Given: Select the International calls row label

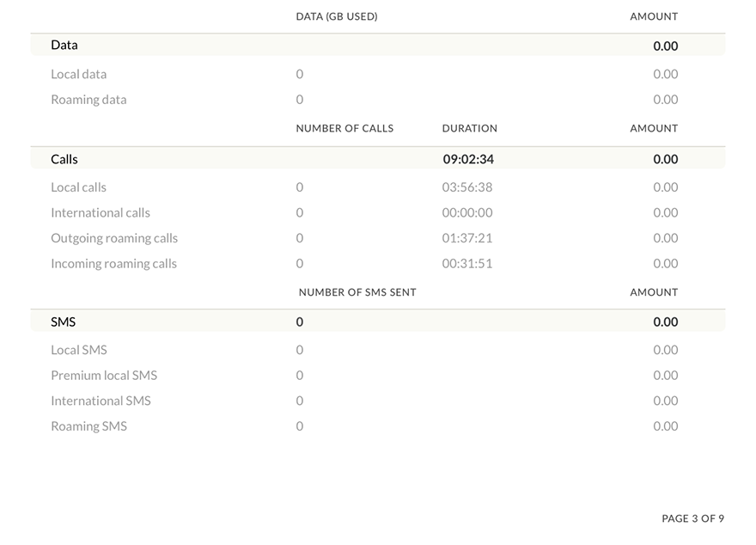Looking at the screenshot, I should pyautogui.click(x=101, y=212).
